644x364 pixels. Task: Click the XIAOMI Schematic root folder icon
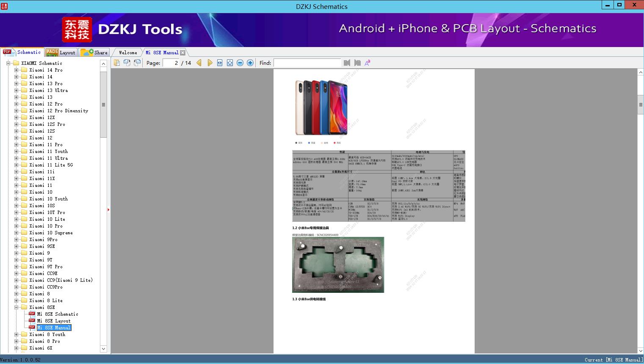click(16, 63)
